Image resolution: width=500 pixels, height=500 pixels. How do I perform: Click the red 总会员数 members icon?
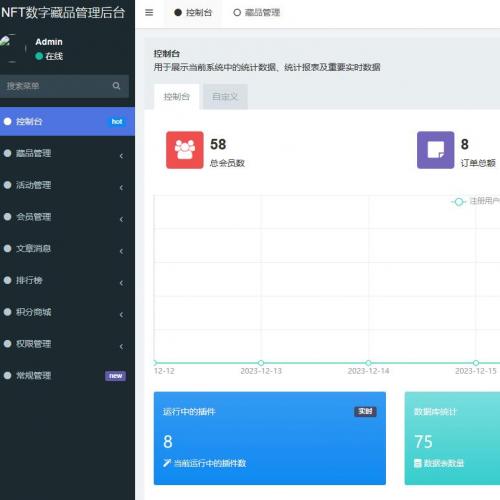[185, 150]
